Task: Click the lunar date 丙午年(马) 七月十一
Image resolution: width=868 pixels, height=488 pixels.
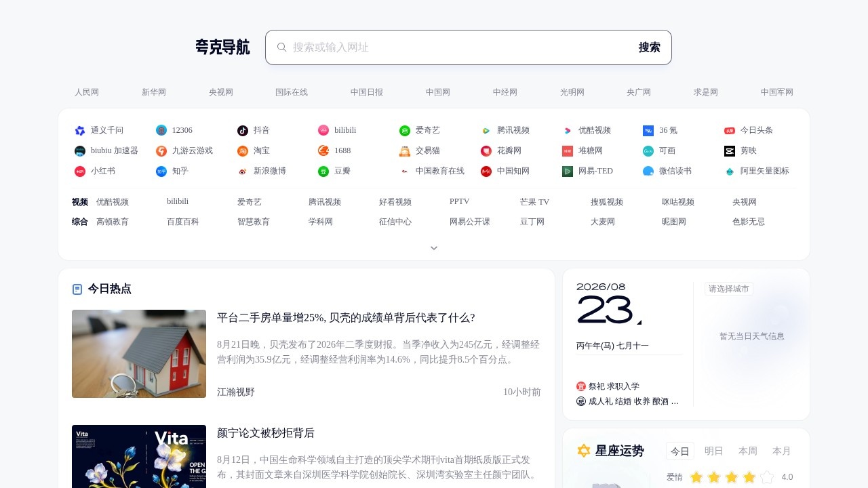Action: pyautogui.click(x=612, y=346)
